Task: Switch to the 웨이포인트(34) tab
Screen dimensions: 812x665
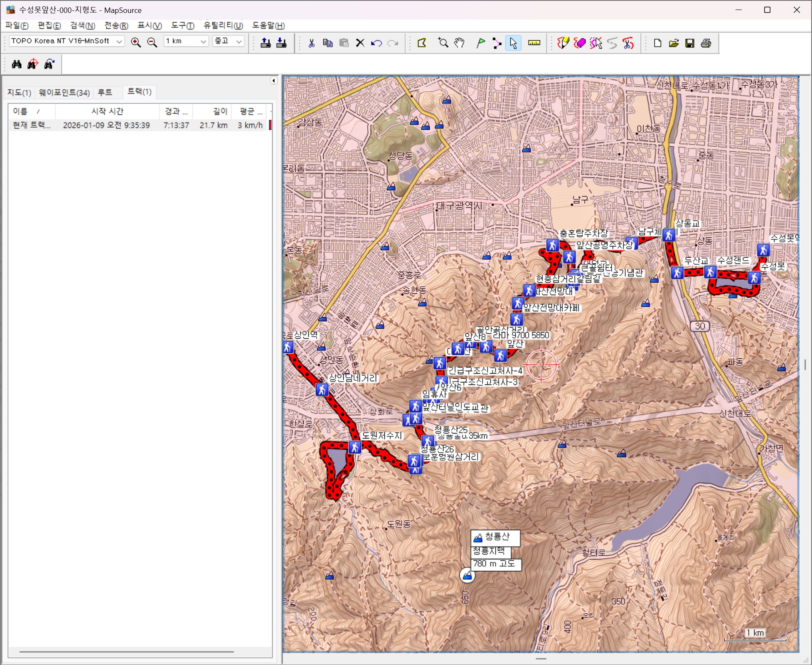Action: tap(64, 92)
